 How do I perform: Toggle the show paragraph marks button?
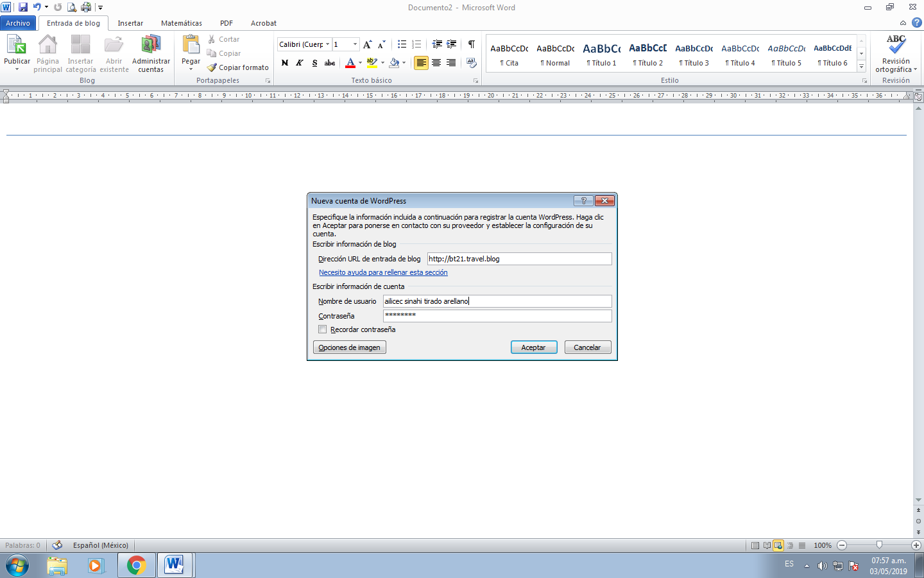pos(472,44)
